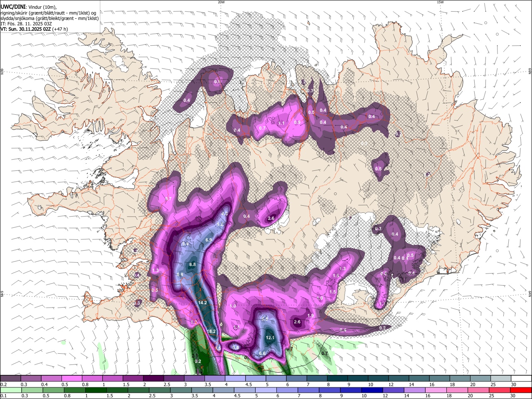Click the 14.2 precipitation value on the map
Image resolution: width=532 pixels, height=399 pixels.
pos(202,303)
